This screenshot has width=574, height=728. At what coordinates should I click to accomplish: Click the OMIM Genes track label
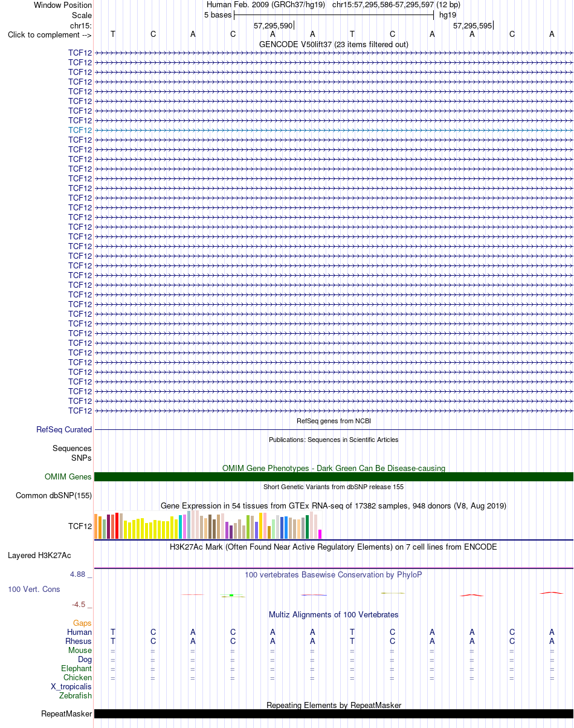click(68, 476)
